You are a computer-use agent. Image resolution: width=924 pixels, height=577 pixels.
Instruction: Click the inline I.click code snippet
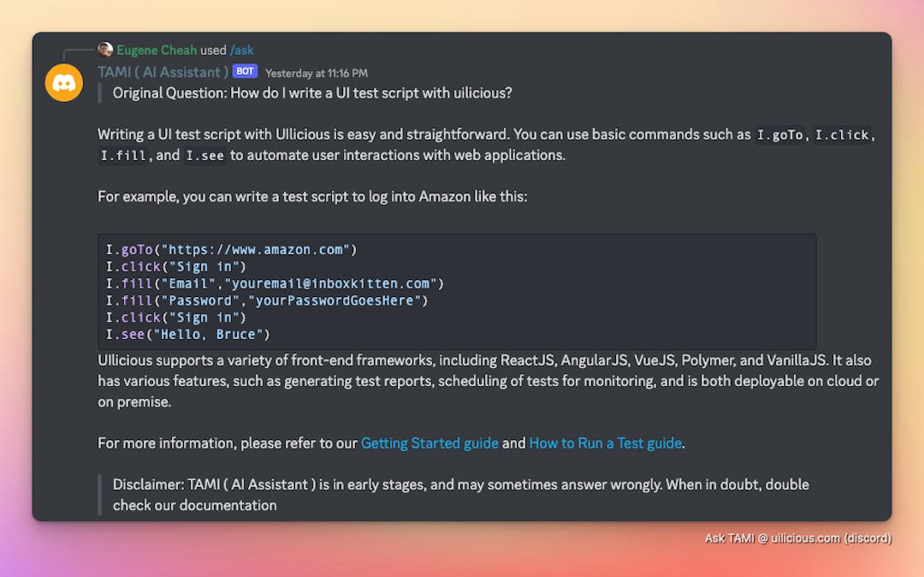pos(842,135)
